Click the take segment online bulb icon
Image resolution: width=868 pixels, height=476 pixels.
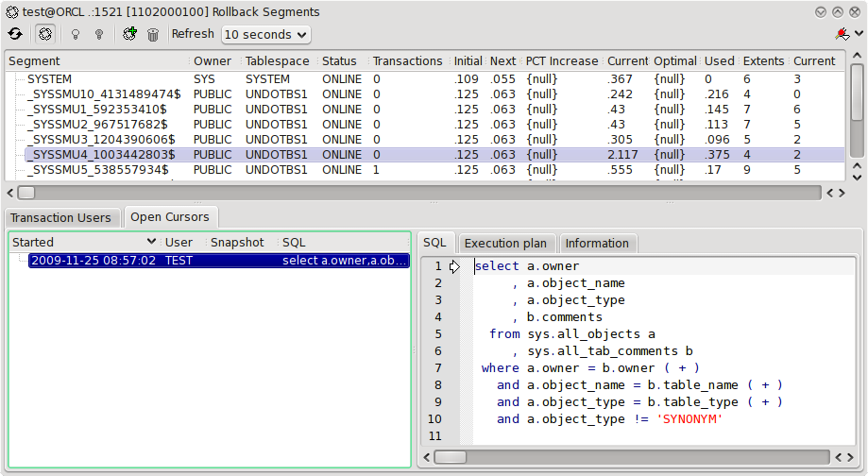point(75,34)
